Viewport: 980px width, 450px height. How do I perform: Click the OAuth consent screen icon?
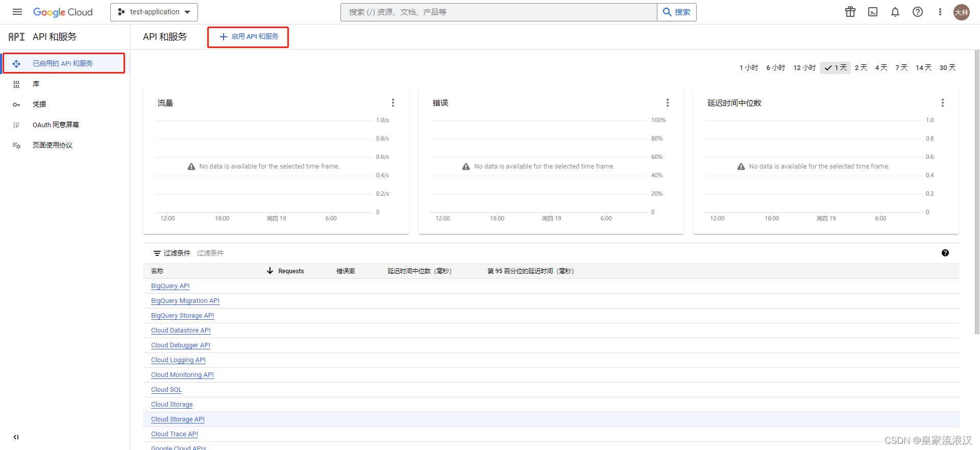[x=16, y=125]
